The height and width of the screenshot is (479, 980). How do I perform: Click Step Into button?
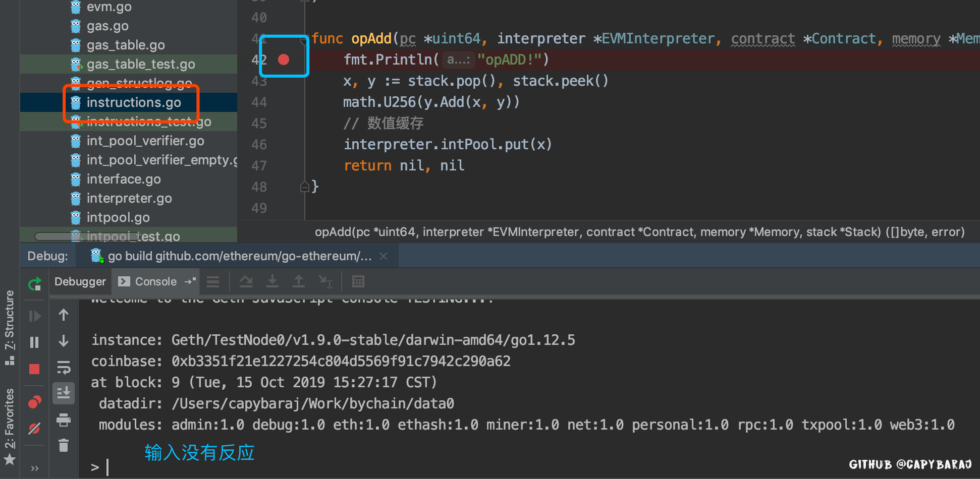pyautogui.click(x=273, y=281)
